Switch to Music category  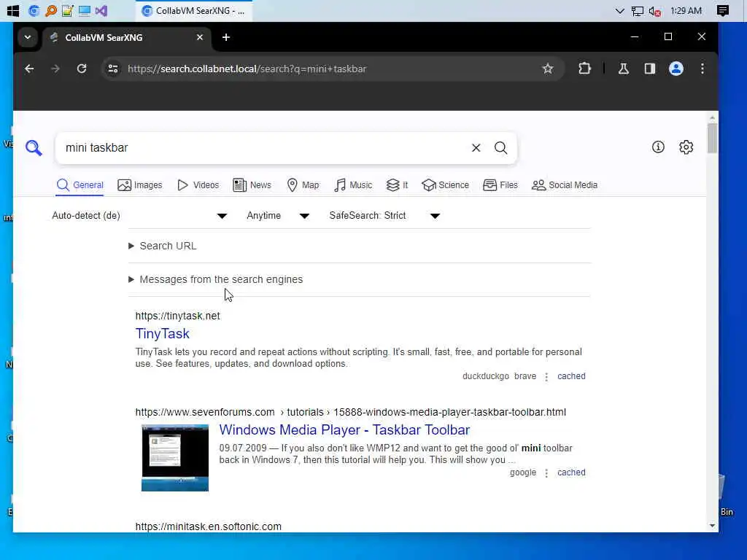coord(352,184)
